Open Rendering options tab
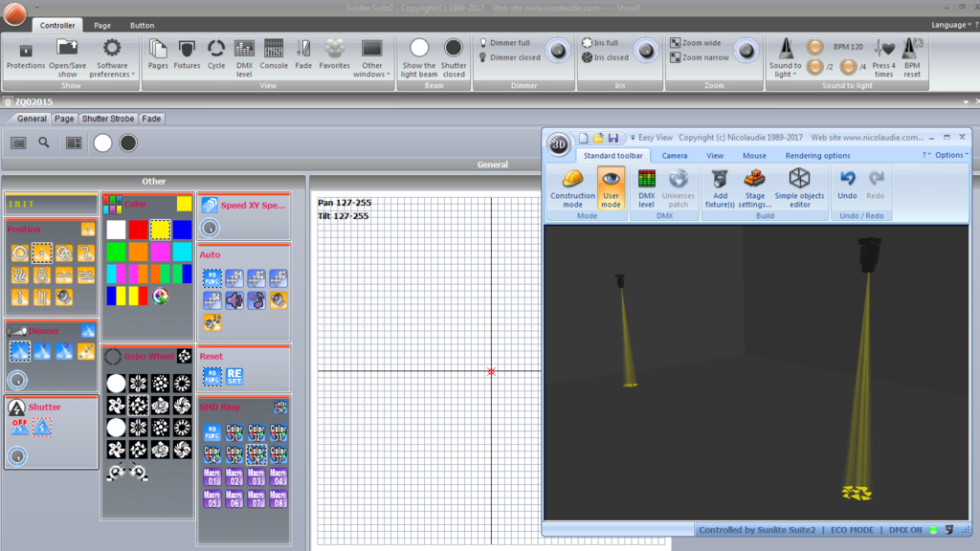Screen dimensions: 980x551 pyautogui.click(x=817, y=156)
